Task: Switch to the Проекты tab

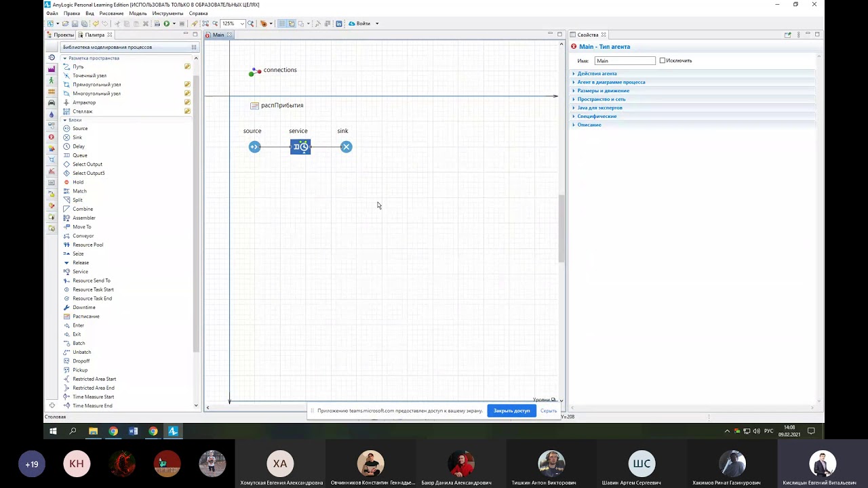Action: point(60,35)
